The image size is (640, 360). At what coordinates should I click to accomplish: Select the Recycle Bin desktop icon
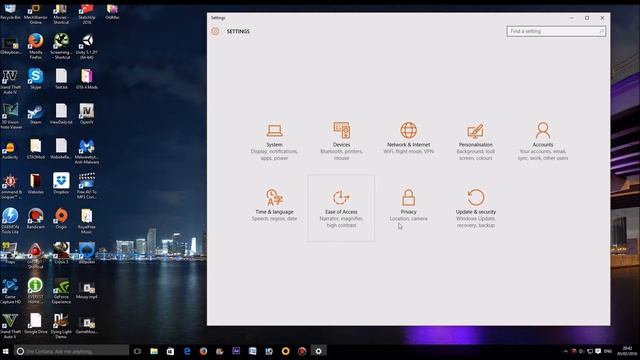pos(10,12)
